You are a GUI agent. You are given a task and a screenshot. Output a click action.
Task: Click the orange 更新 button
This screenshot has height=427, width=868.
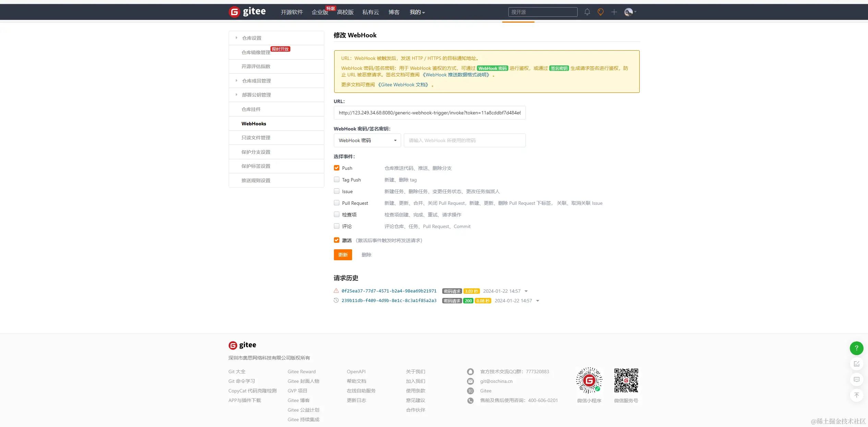(342, 254)
